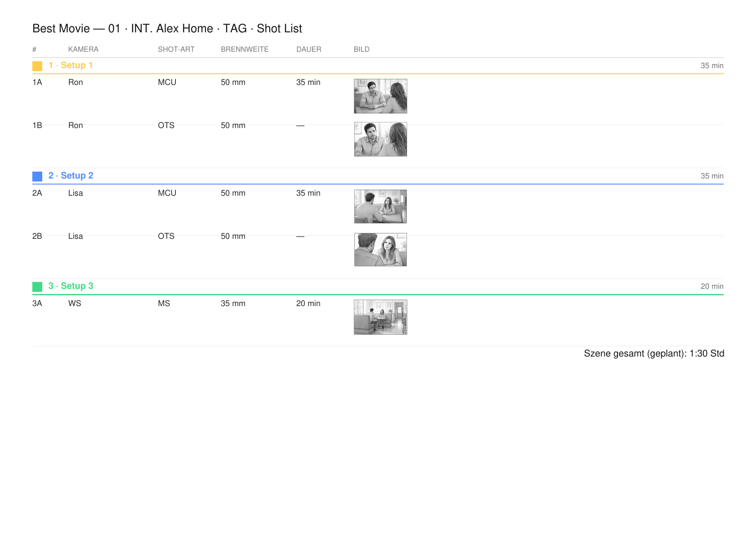The image size is (756, 535).
Task: Click camera 'Lisa' in row 2A
Action: click(x=75, y=193)
